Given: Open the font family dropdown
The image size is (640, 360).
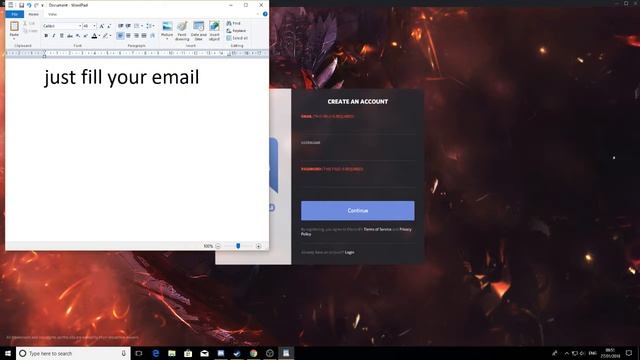Looking at the screenshot, I should click(x=80, y=26).
